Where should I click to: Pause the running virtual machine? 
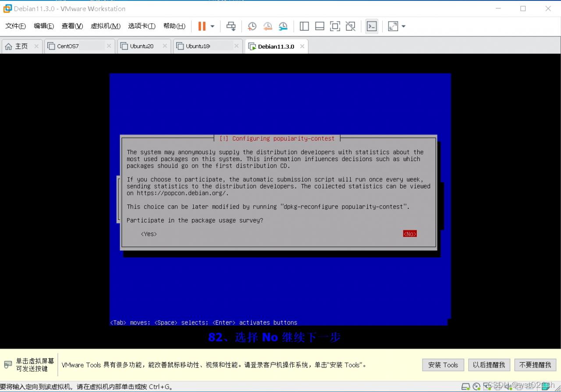(202, 26)
